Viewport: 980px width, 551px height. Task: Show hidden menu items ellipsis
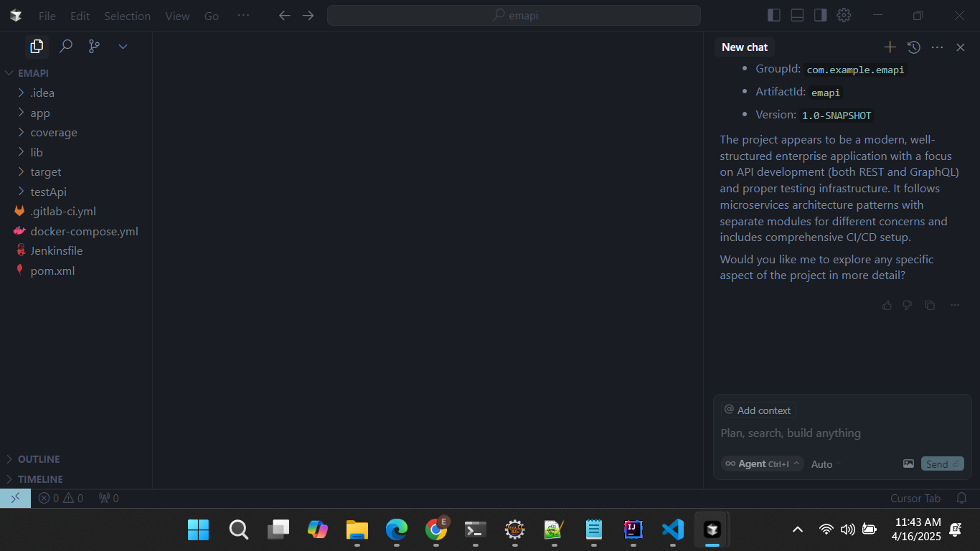pos(243,15)
